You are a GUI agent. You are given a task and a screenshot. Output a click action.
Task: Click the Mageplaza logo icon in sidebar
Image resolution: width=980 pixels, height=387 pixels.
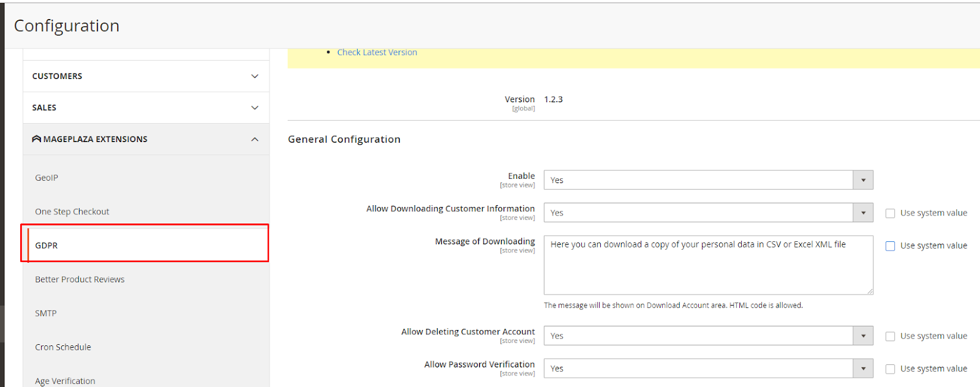[37, 139]
